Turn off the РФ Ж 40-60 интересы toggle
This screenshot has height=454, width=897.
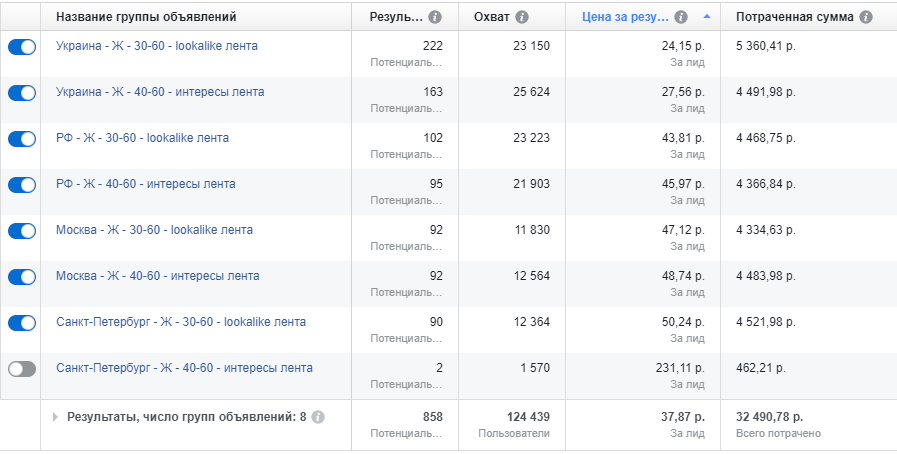[22, 185]
